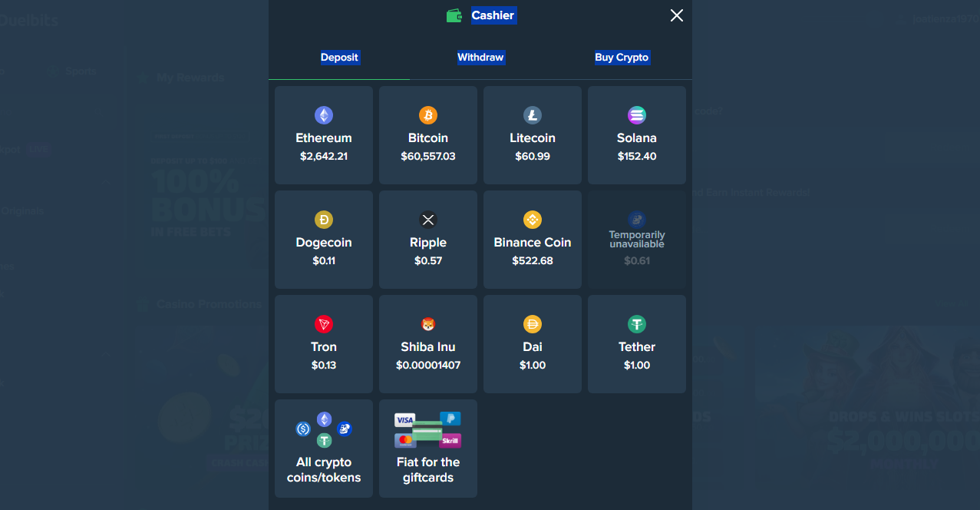Open the Withdraw tab
The width and height of the screenshot is (980, 510).
coord(480,58)
